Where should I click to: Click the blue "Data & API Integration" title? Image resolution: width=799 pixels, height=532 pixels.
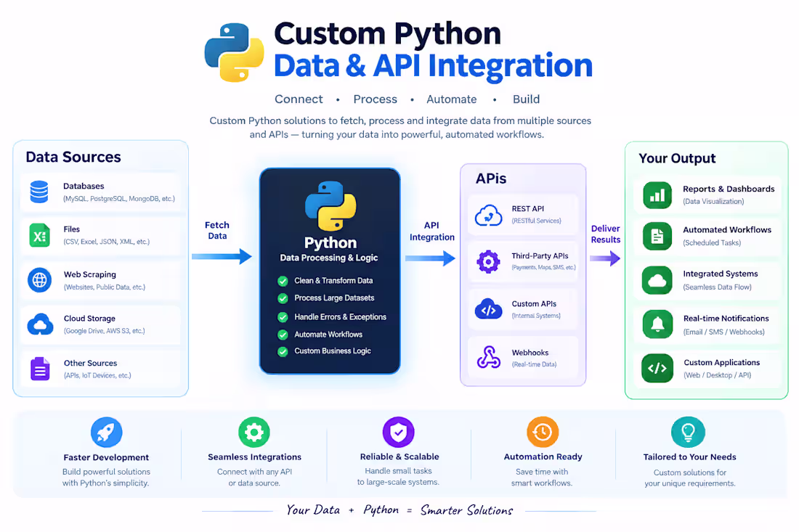coord(433,66)
